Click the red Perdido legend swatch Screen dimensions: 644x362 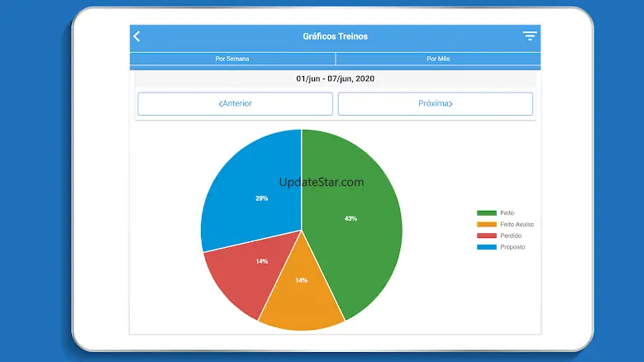click(486, 236)
